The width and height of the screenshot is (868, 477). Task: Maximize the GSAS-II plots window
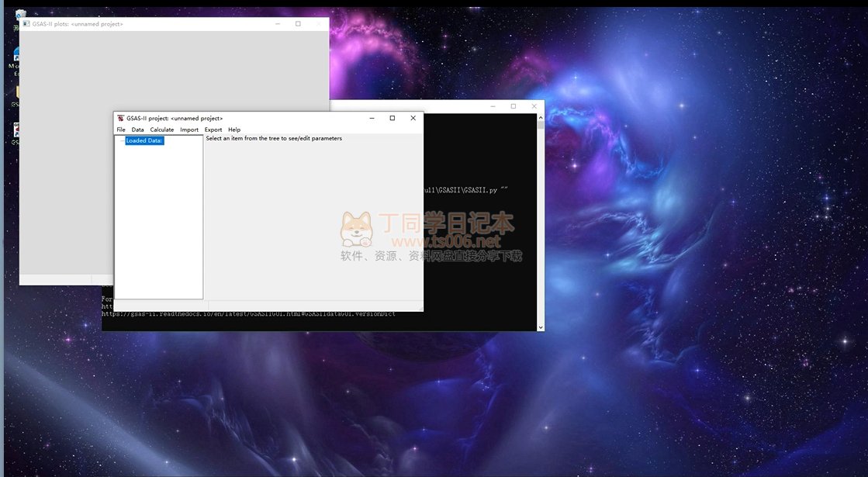click(x=298, y=24)
